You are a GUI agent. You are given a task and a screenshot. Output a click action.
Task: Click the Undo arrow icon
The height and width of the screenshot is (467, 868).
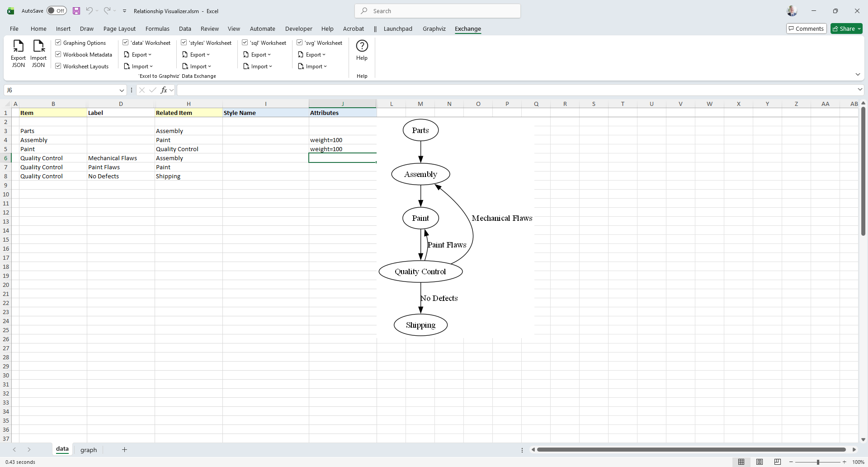(90, 11)
